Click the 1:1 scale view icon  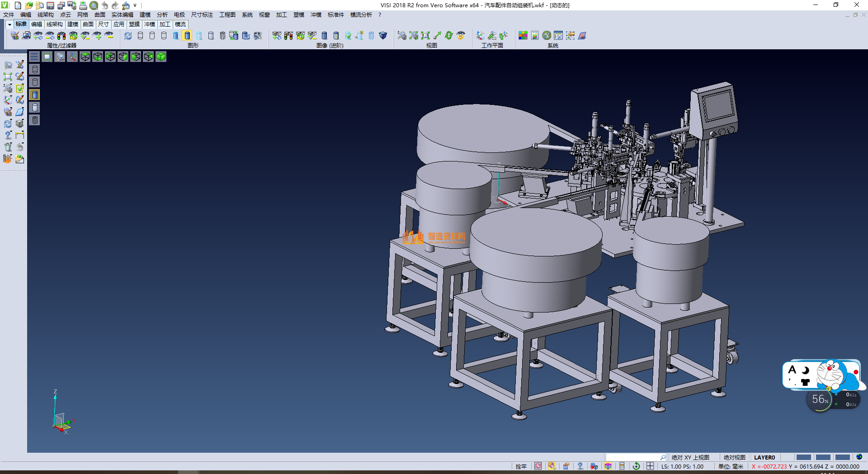pyautogui.click(x=425, y=36)
